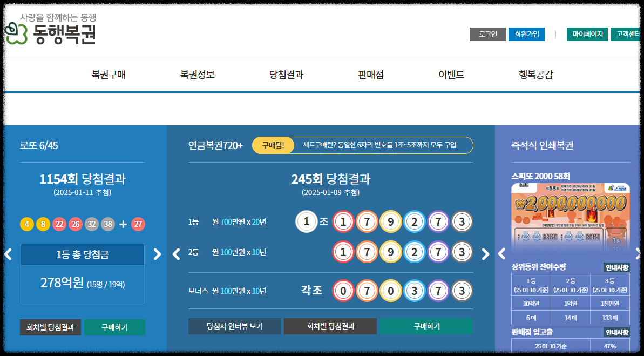
Task: Click gray lotto ball number 38
Action: tap(107, 224)
